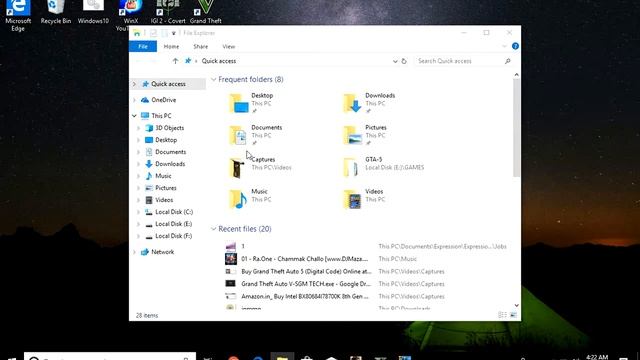The width and height of the screenshot is (640, 360).
Task: Open the Pictures frequent folder
Action: 365,135
